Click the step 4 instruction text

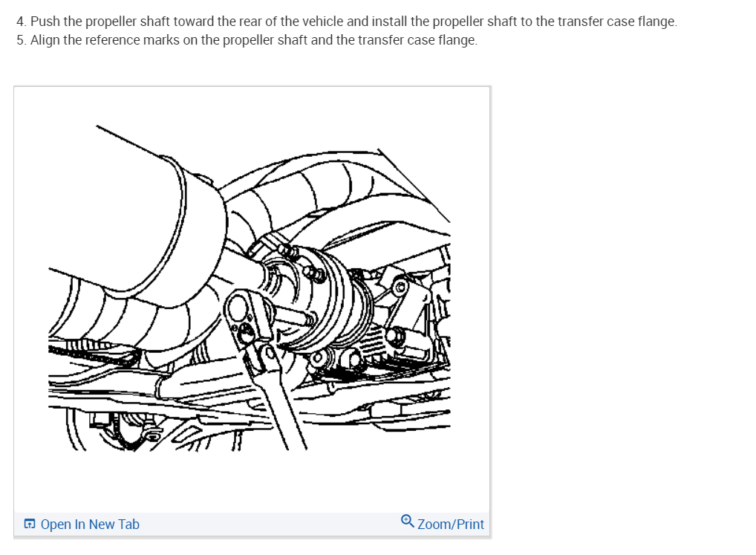coord(347,22)
